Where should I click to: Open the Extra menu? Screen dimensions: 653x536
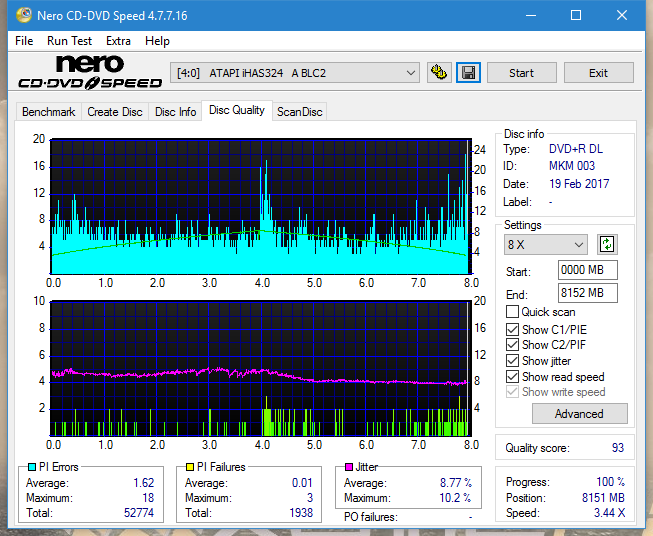[x=118, y=41]
